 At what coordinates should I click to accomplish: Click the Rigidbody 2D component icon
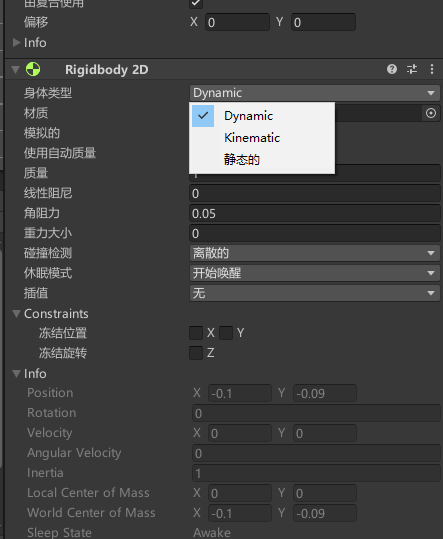coord(33,69)
